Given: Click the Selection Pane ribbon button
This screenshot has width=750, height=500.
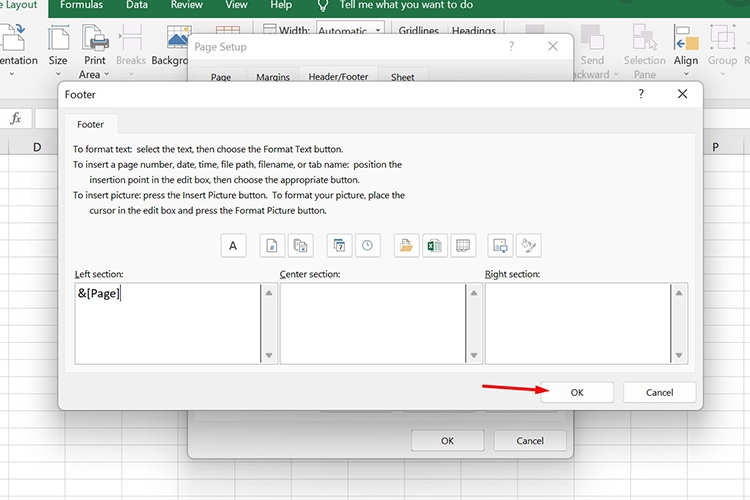Looking at the screenshot, I should tap(644, 52).
